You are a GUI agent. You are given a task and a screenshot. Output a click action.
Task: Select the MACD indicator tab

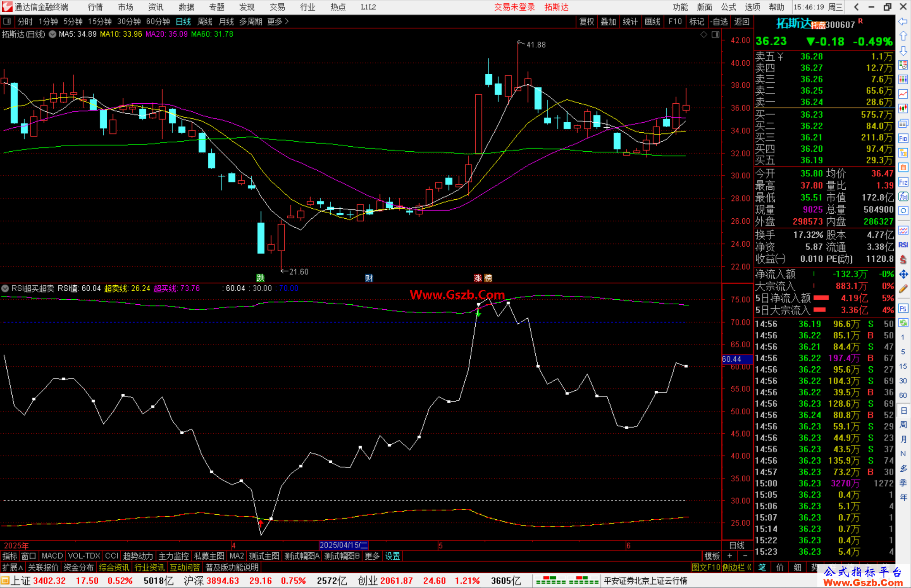[52, 556]
